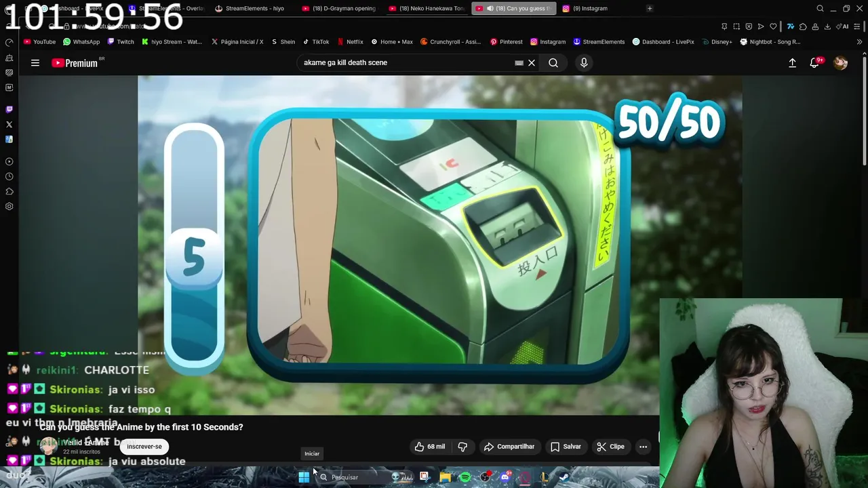The width and height of the screenshot is (868, 488).
Task: Open the YouTube hamburger guide menu
Action: [x=35, y=63]
